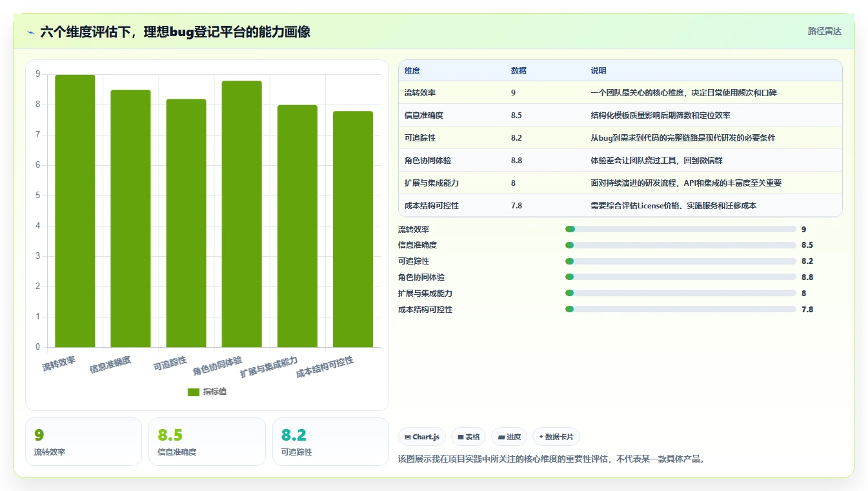The width and height of the screenshot is (868, 491).
Task: Click the 8.8 value in table
Action: (516, 161)
